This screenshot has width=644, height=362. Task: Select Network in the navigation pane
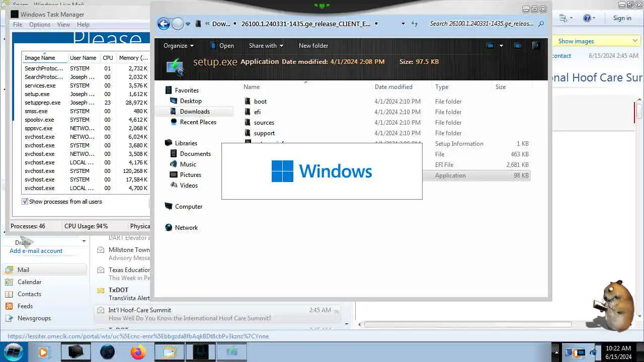pyautogui.click(x=186, y=228)
